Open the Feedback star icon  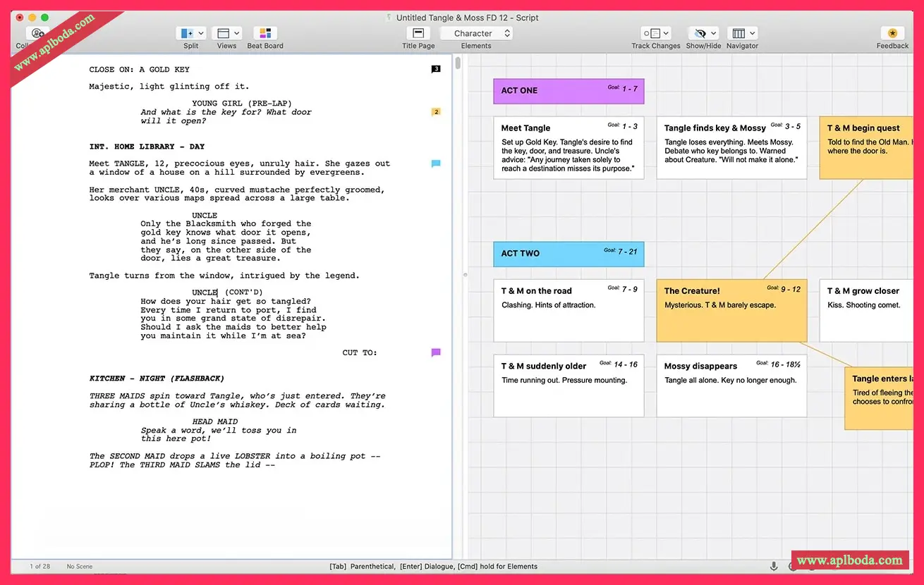click(892, 34)
